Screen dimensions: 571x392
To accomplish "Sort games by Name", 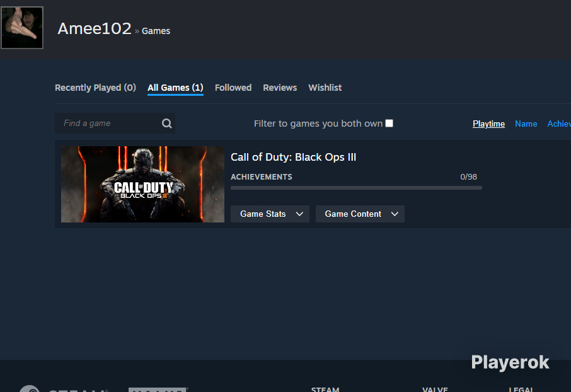I will pos(526,124).
